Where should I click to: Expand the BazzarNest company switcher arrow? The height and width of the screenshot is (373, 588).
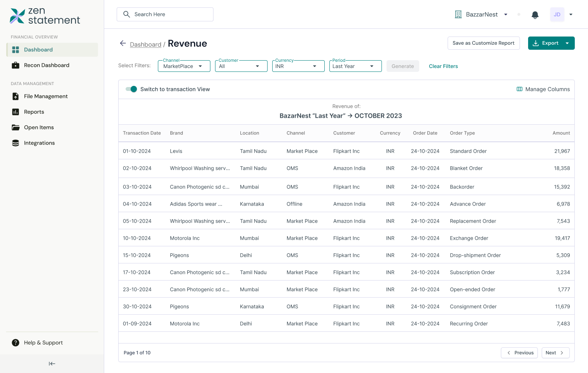pos(506,14)
